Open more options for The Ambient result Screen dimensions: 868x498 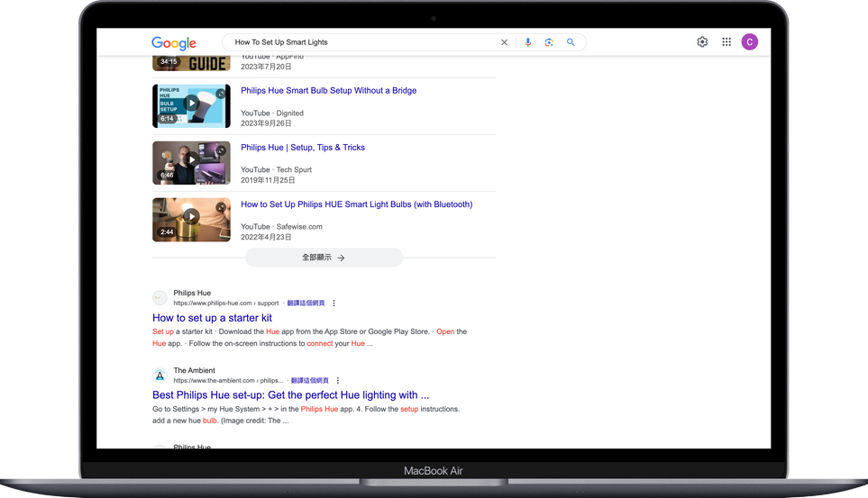(x=339, y=381)
